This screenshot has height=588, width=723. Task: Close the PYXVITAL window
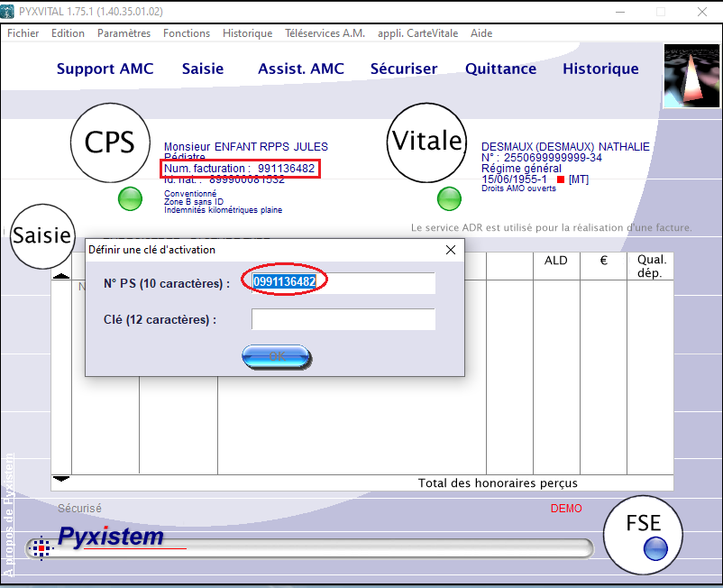tap(702, 12)
